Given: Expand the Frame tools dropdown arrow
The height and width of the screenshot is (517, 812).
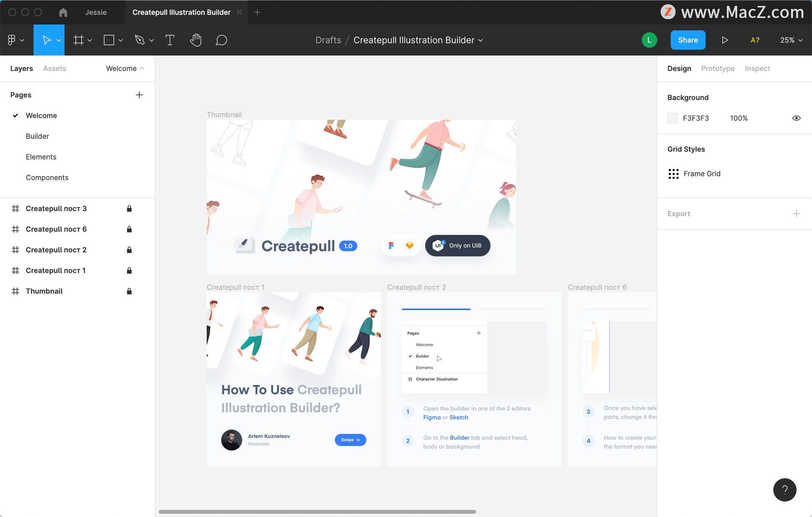Looking at the screenshot, I should pos(90,41).
